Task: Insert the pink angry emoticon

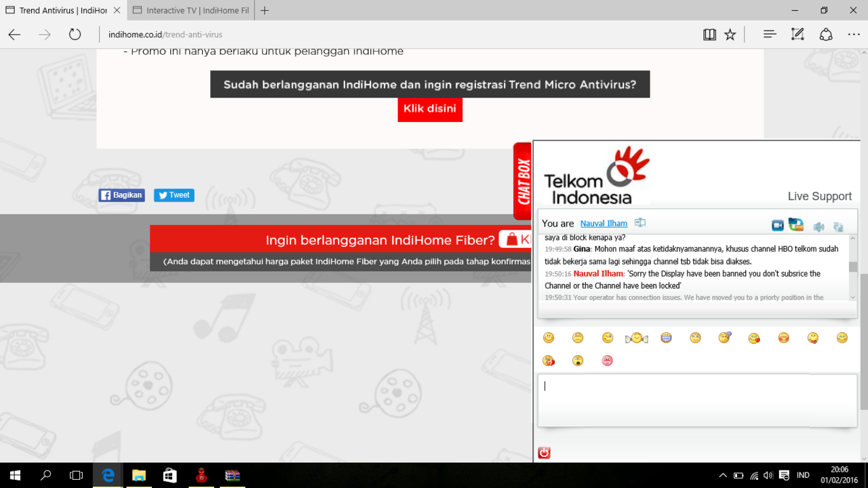Action: pos(607,361)
